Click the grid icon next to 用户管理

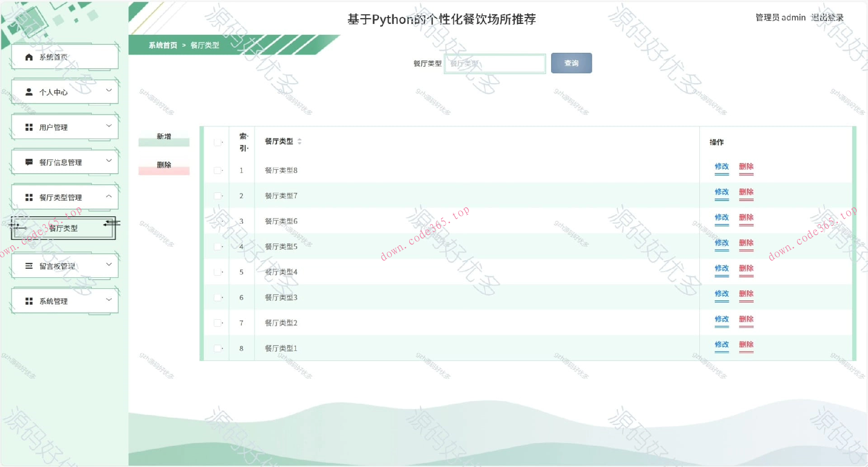coord(29,127)
